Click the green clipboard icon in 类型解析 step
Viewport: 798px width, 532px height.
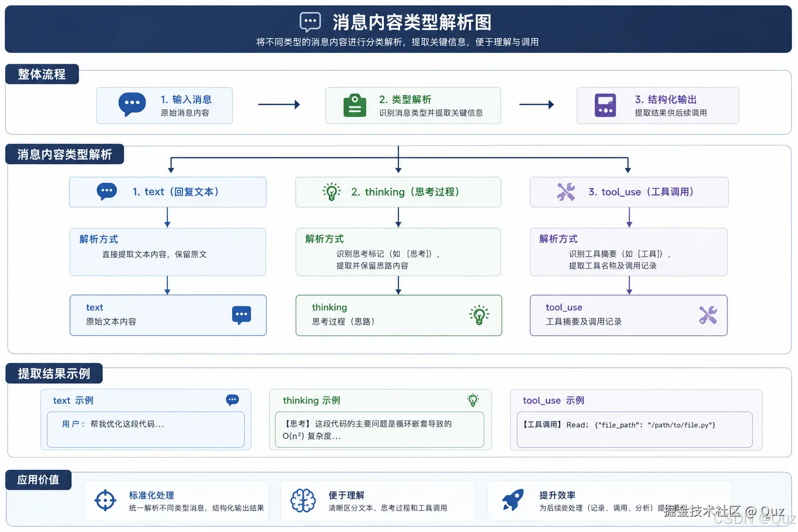(355, 105)
